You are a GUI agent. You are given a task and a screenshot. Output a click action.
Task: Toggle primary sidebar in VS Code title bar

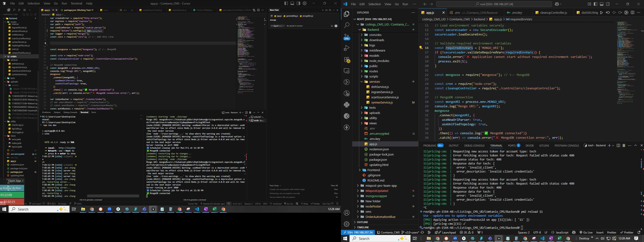(x=595, y=4)
